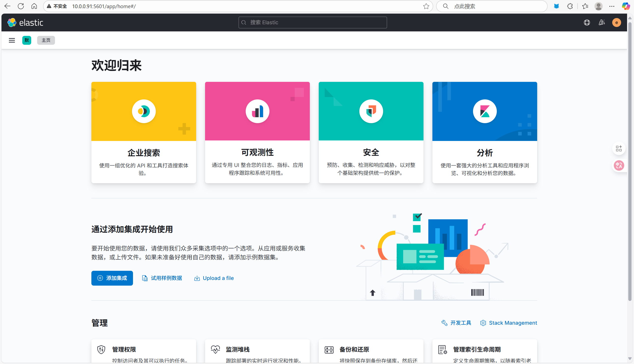Click the browser settings ellipsis menu
This screenshot has height=364, width=634.
pyautogui.click(x=612, y=6)
